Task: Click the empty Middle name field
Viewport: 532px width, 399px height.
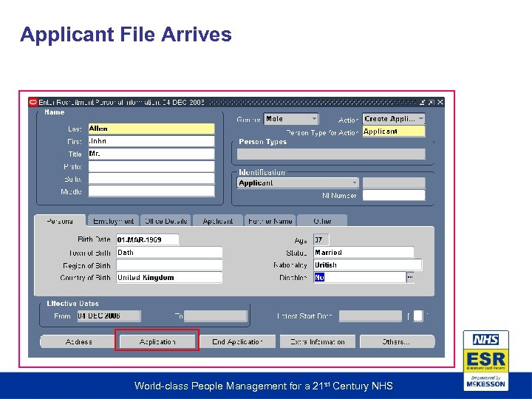Action: [x=151, y=191]
